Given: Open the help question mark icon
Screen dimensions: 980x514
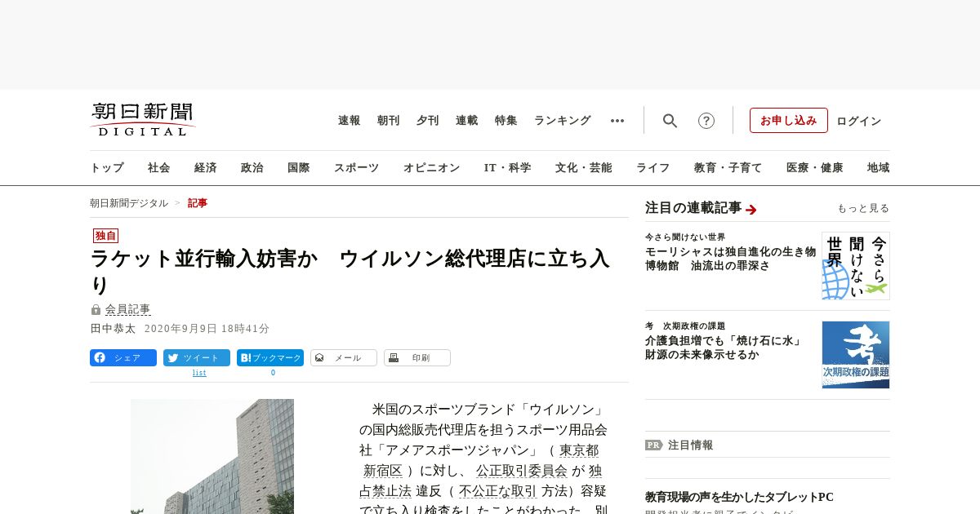Looking at the screenshot, I should [x=706, y=121].
